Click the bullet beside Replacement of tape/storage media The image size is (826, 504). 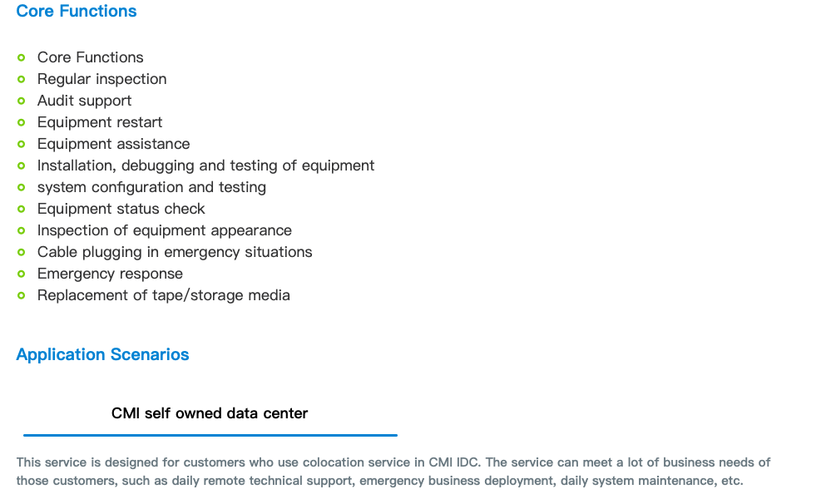pos(21,295)
